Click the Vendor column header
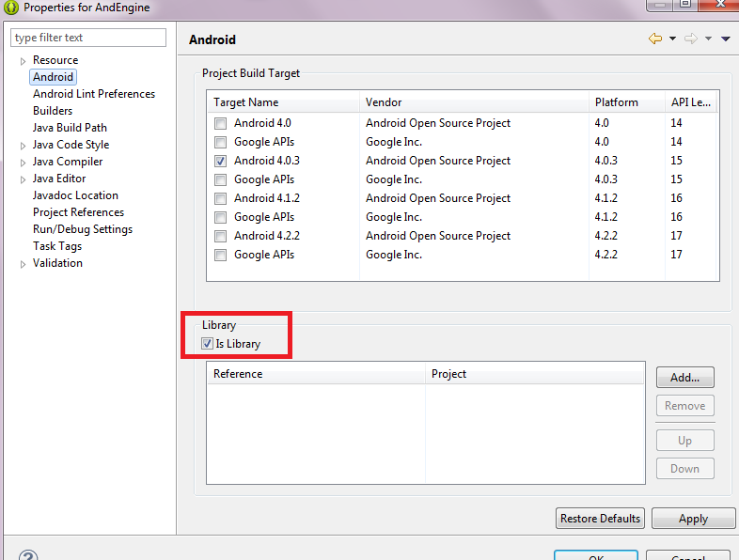 coord(474,102)
